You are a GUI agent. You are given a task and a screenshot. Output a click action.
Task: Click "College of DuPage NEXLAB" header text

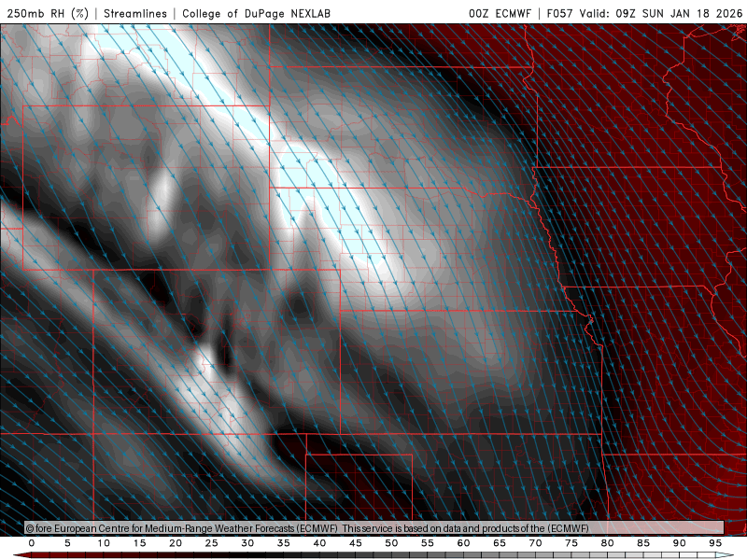pyautogui.click(x=256, y=13)
